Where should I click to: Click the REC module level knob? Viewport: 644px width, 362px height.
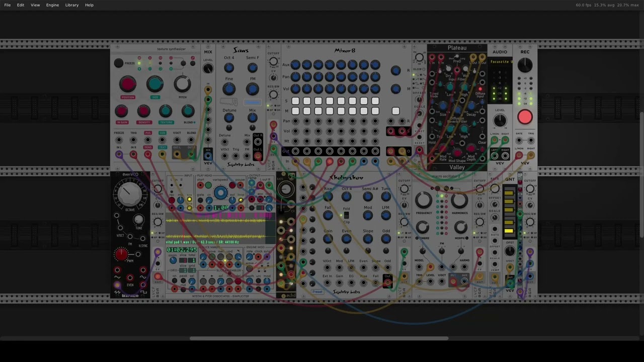[x=525, y=64]
